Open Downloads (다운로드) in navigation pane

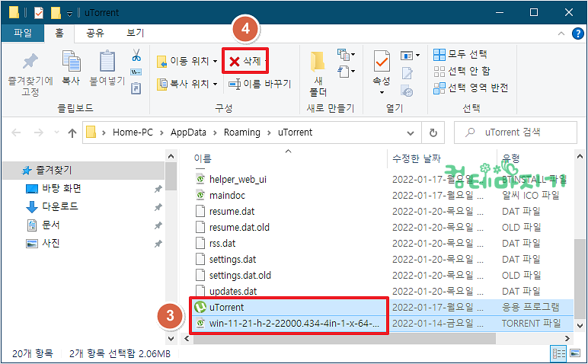(x=60, y=206)
